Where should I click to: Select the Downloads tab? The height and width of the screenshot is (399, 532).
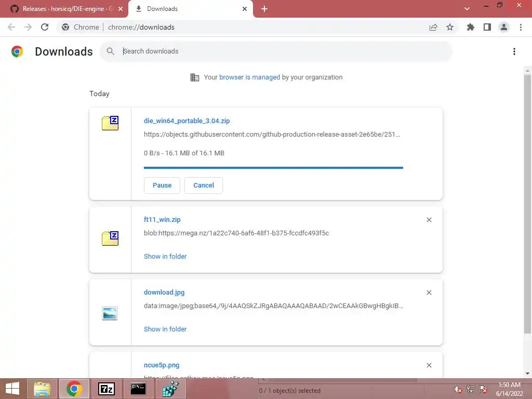[191, 9]
